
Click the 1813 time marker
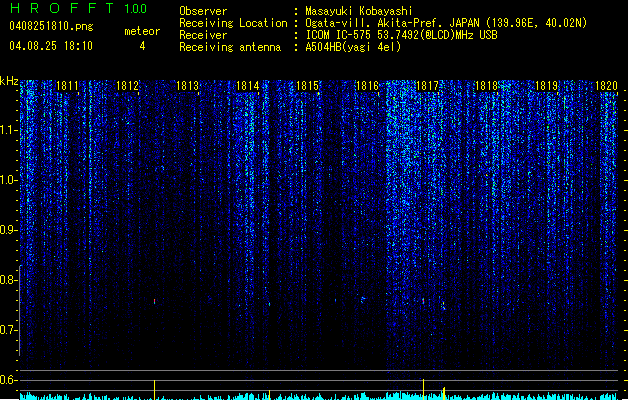(187, 86)
